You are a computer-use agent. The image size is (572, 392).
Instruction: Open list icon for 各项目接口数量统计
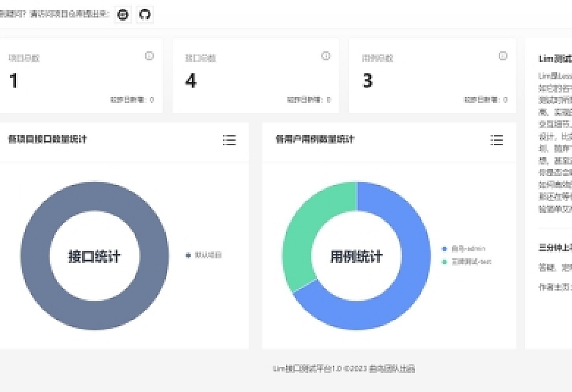click(x=229, y=140)
